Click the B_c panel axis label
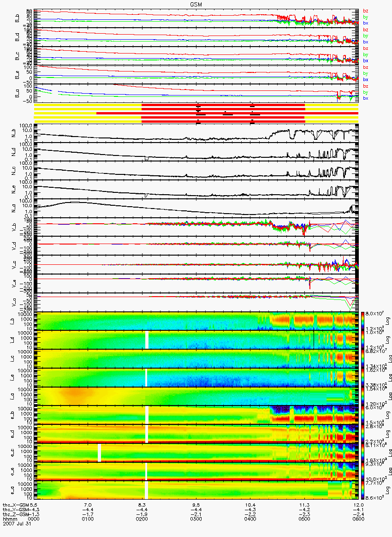Screen dimensions: 392x537 (x=17, y=56)
